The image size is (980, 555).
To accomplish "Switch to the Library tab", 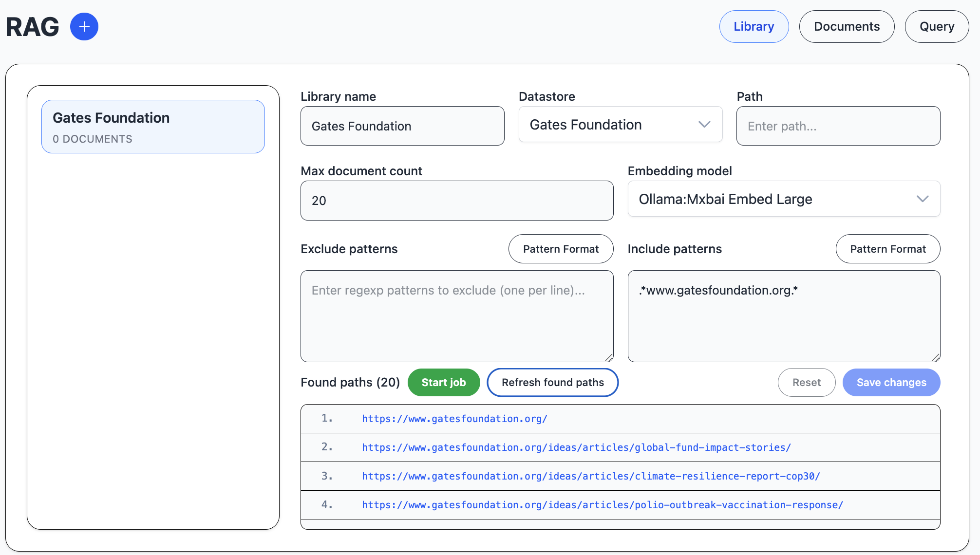I will [754, 27].
